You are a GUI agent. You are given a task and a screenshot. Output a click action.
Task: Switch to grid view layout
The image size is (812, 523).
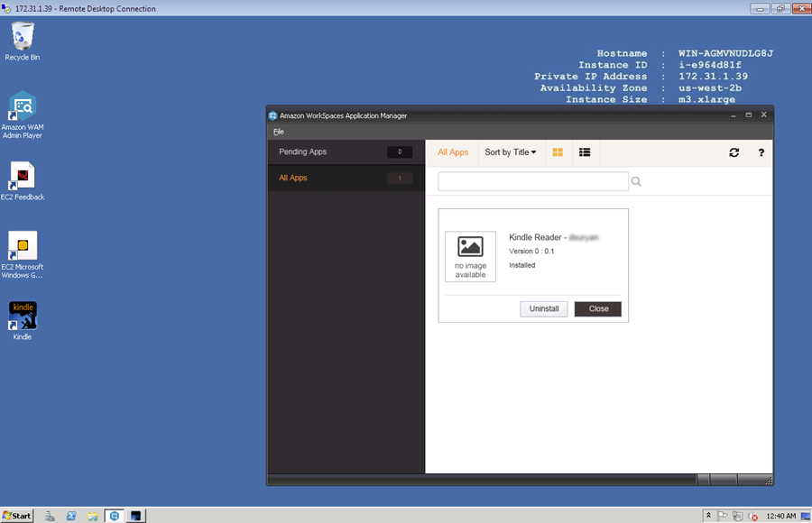tap(558, 152)
